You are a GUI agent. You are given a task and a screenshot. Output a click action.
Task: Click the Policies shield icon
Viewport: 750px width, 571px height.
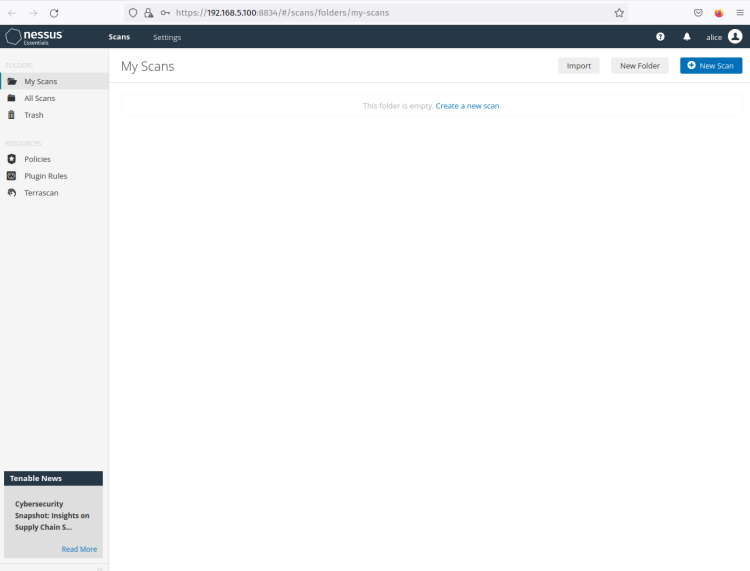pos(12,159)
